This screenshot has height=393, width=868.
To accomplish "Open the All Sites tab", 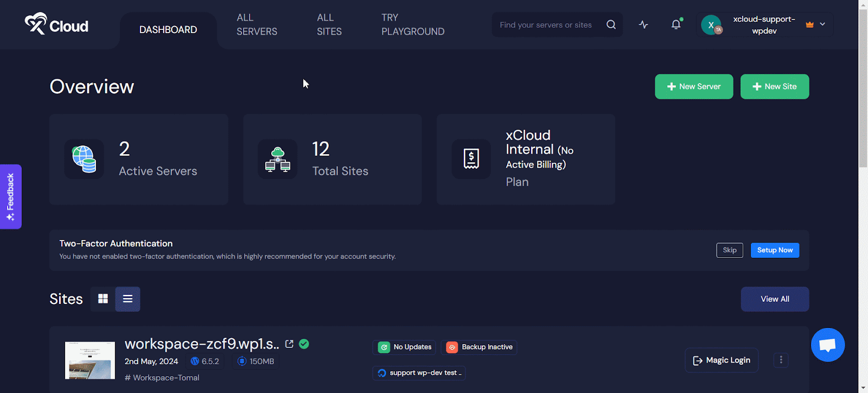I will pyautogui.click(x=329, y=24).
